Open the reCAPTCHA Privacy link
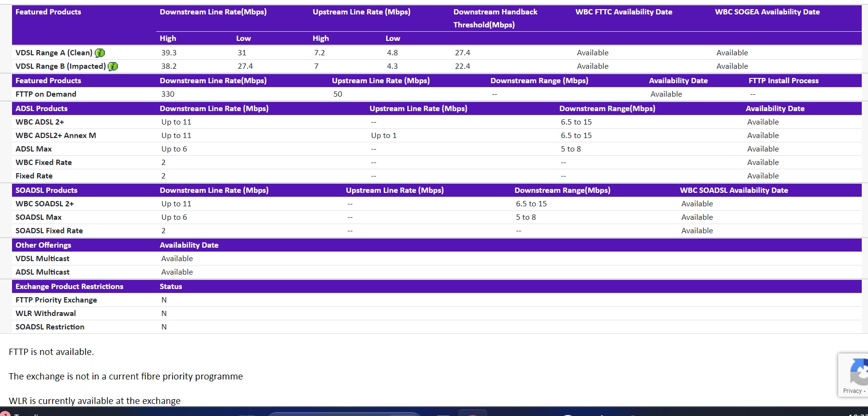 click(x=853, y=391)
